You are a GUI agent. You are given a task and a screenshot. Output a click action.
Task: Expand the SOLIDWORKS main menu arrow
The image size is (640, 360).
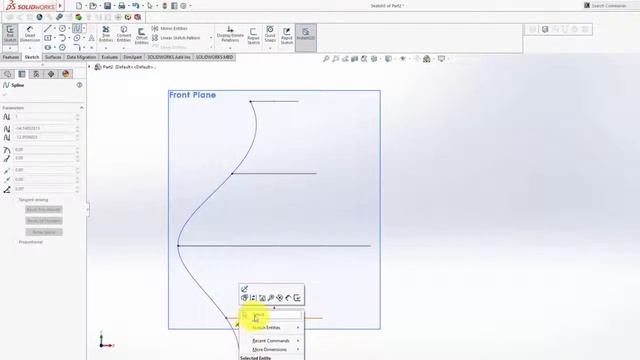click(60, 6)
